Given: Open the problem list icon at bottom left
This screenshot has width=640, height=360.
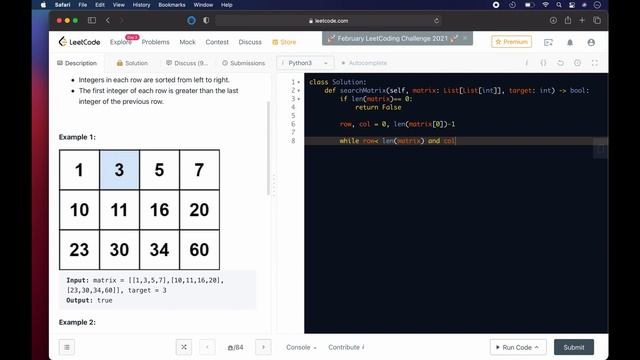Looking at the screenshot, I should pos(67,347).
